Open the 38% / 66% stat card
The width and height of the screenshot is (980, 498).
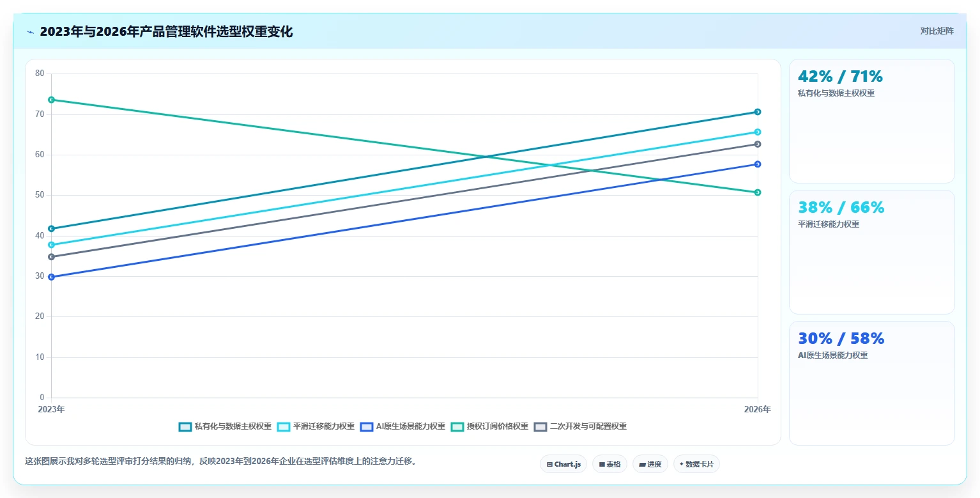click(872, 252)
